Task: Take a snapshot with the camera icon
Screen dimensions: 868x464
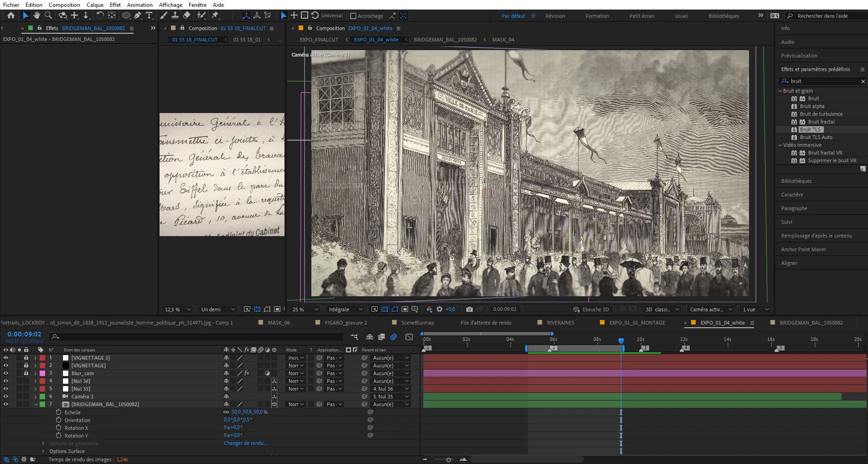Action: (469, 309)
